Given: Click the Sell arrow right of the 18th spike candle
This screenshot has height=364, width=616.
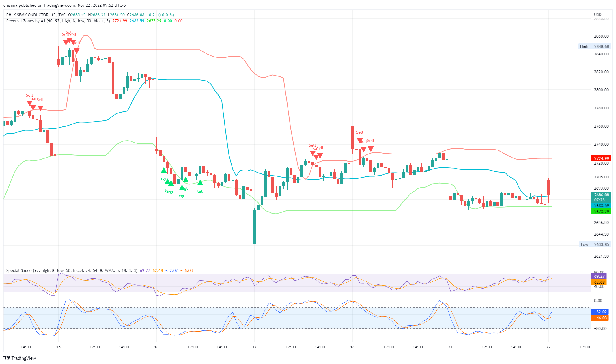Looking at the screenshot, I should coord(360,141).
